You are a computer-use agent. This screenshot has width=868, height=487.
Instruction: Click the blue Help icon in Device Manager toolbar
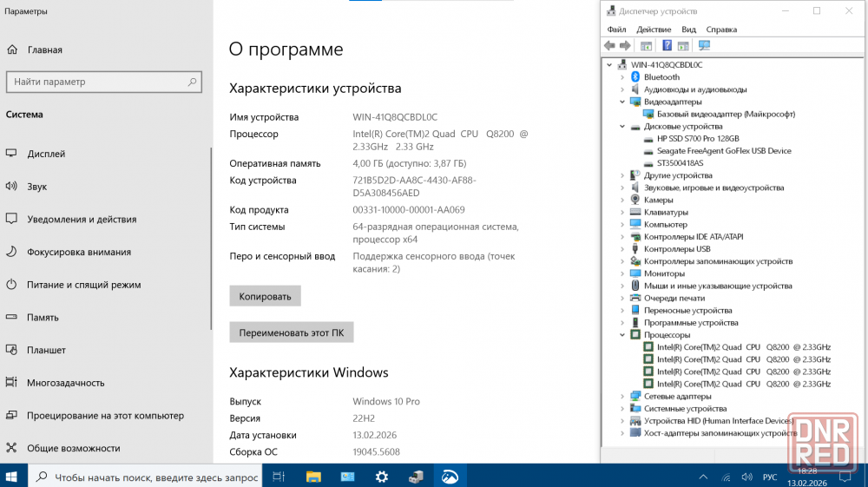click(667, 46)
